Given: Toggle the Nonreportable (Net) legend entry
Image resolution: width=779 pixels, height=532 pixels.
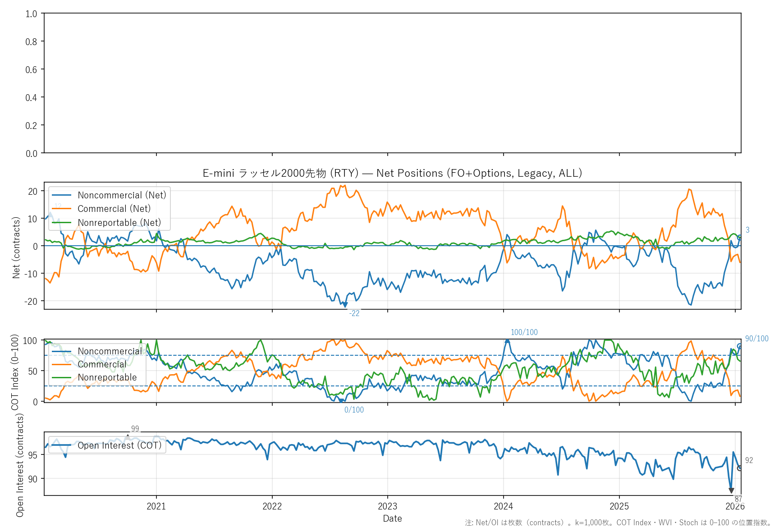Looking at the screenshot, I should click(119, 223).
